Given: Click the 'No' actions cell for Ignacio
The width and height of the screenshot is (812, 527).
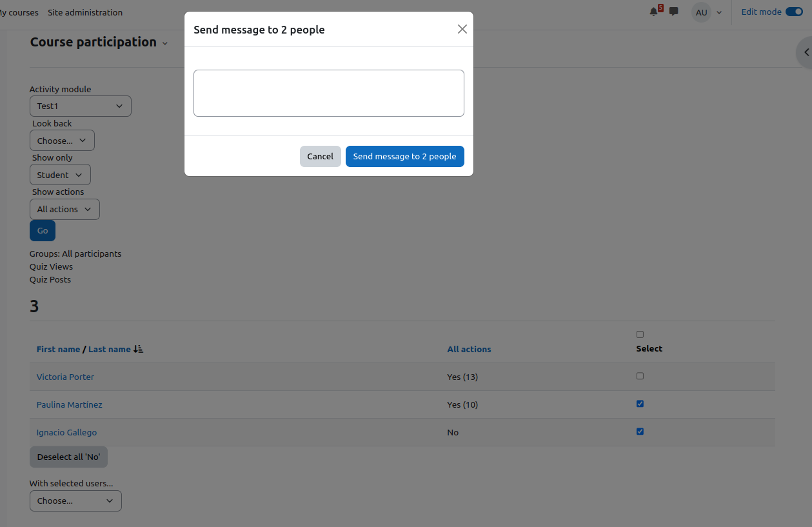Looking at the screenshot, I should (x=453, y=432).
